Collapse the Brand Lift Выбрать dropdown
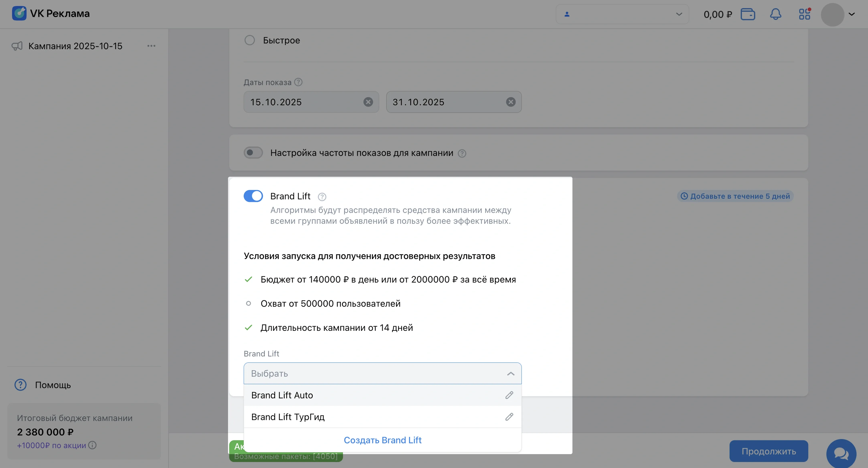This screenshot has height=468, width=868. point(511,373)
